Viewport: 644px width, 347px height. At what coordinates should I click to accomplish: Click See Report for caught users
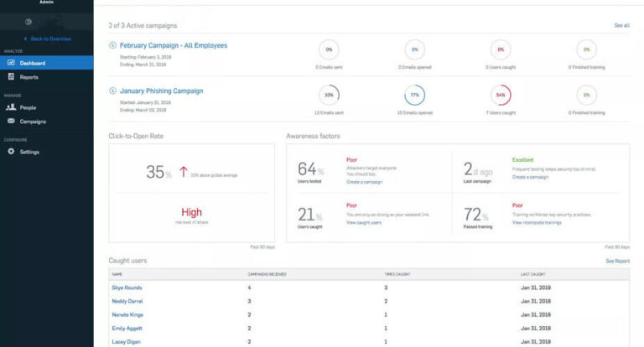tap(617, 261)
